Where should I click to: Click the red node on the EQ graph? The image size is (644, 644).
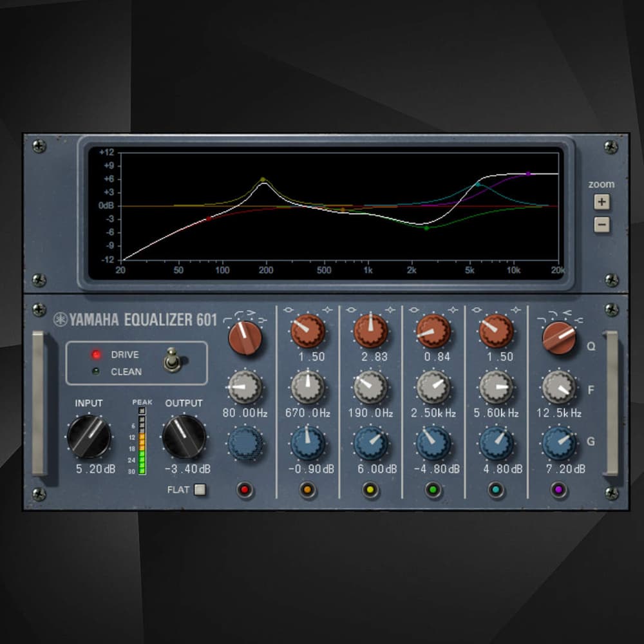pyautogui.click(x=209, y=219)
